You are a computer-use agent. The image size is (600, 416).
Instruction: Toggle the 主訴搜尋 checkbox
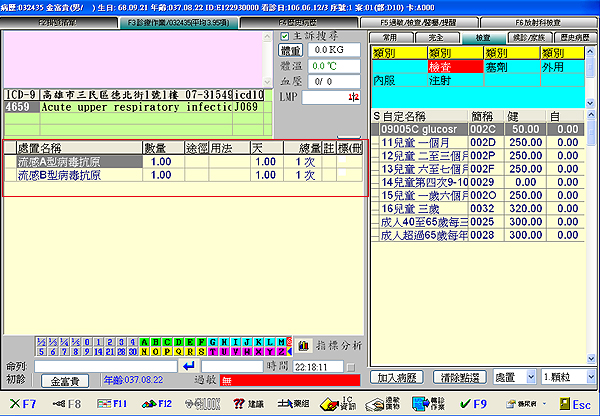[x=284, y=36]
